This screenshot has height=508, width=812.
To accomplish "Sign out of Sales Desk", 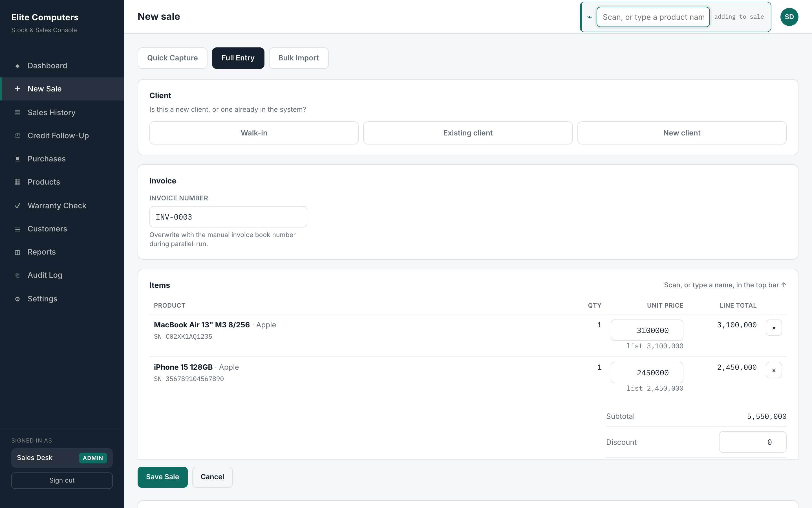I will tap(62, 480).
